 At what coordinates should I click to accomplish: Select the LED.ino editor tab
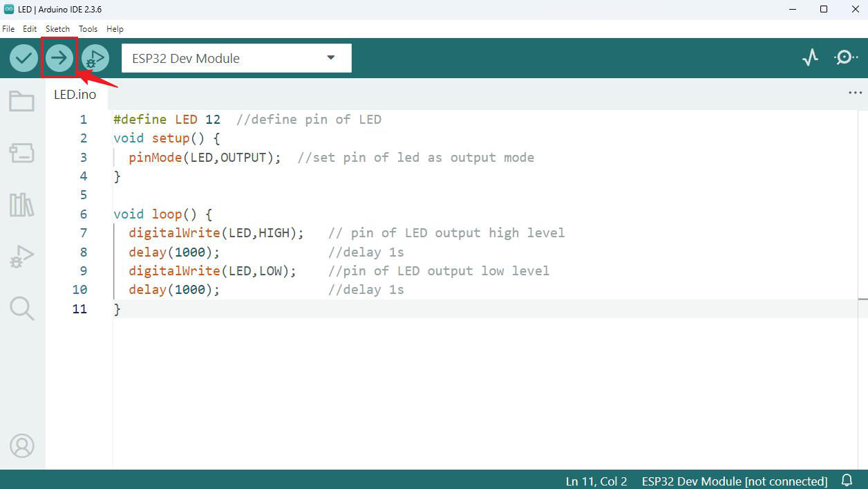point(75,95)
